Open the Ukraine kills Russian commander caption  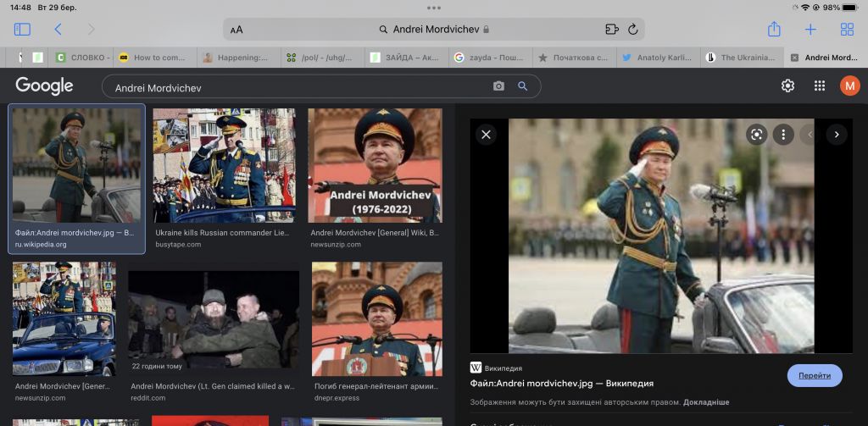pyautogui.click(x=222, y=234)
